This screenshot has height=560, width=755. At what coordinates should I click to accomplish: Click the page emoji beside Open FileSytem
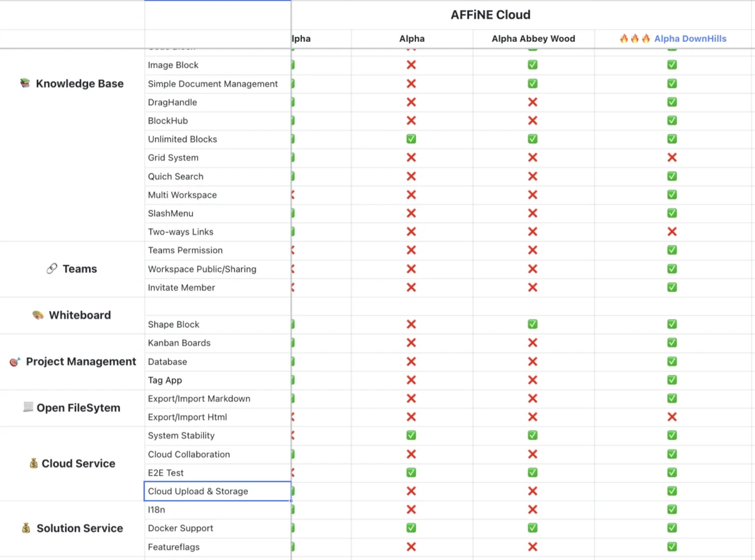[28, 407]
